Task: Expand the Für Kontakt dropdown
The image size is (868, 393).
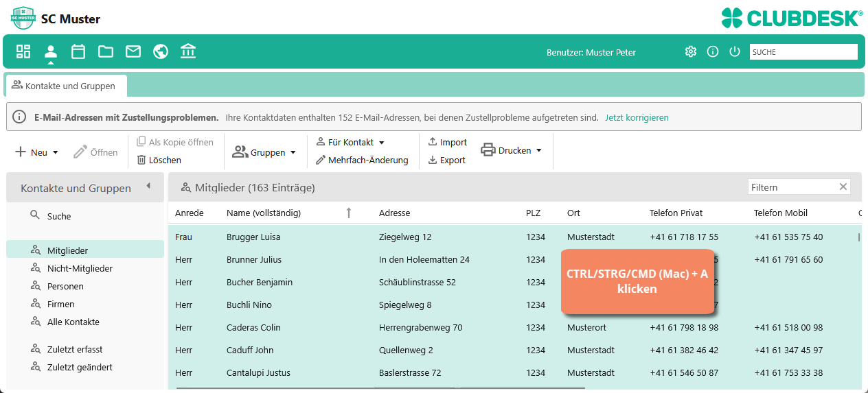Action: pyautogui.click(x=351, y=142)
